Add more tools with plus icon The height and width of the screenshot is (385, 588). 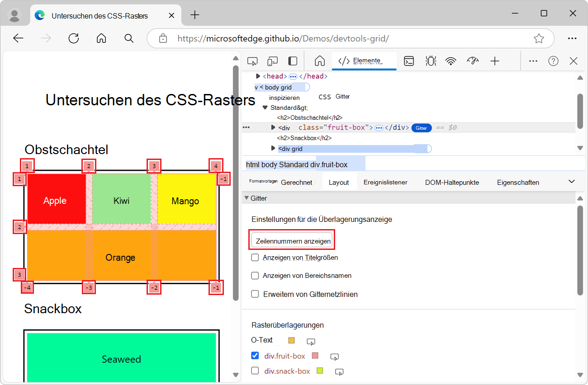[x=495, y=61]
